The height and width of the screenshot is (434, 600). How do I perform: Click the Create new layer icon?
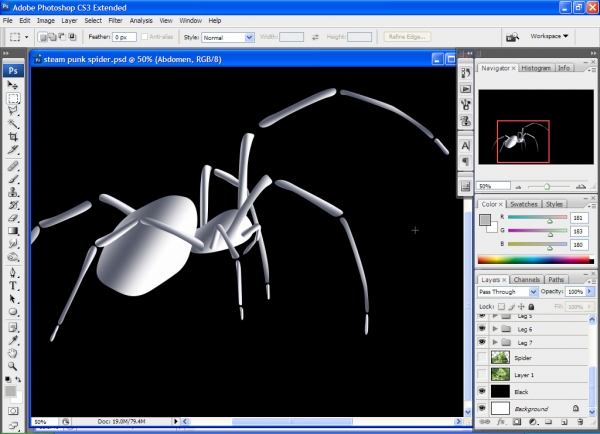[564, 422]
